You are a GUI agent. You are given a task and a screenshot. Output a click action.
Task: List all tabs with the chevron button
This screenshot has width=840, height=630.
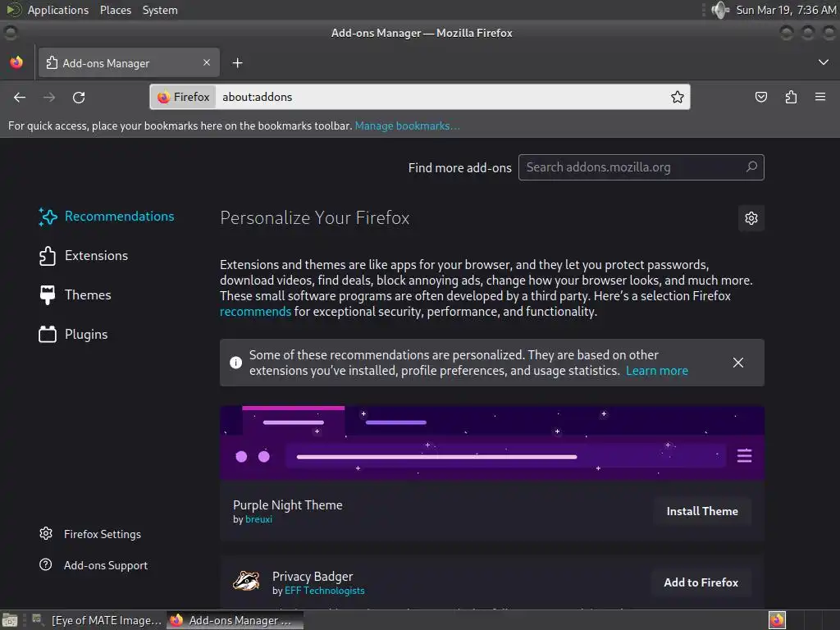(x=824, y=62)
